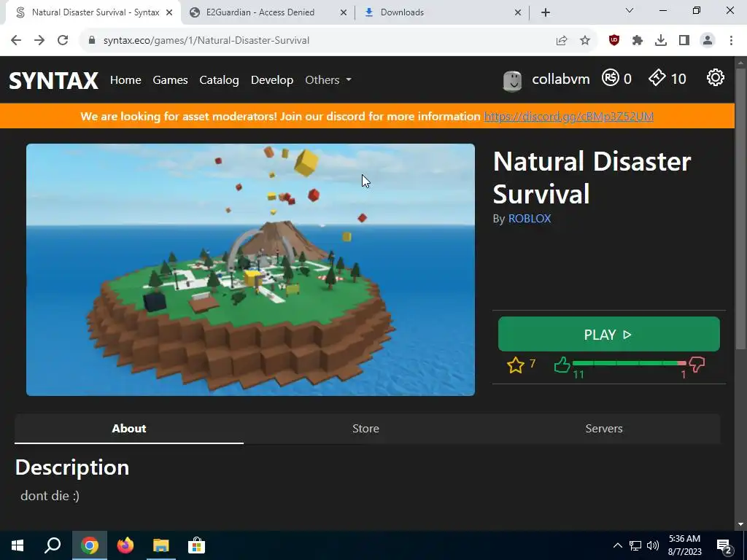Click the tickets balance icon showing 10
This screenshot has height=560, width=747.
pos(657,77)
